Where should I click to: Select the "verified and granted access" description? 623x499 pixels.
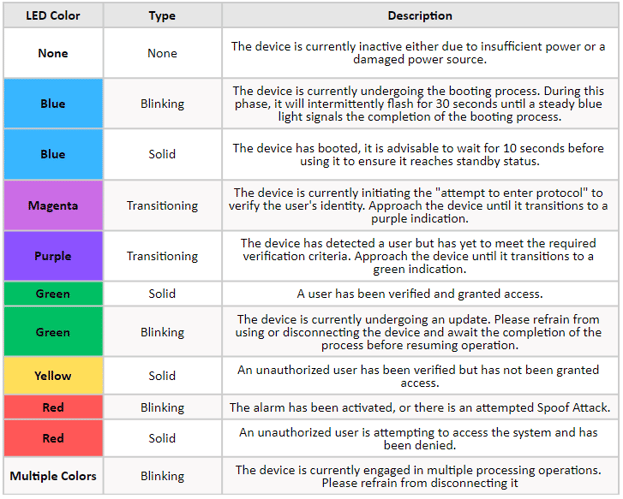(419, 294)
